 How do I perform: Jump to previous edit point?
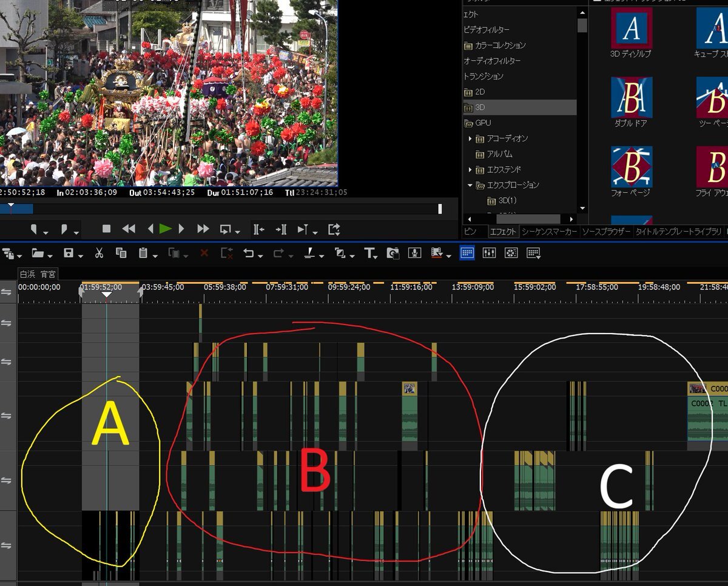258,229
